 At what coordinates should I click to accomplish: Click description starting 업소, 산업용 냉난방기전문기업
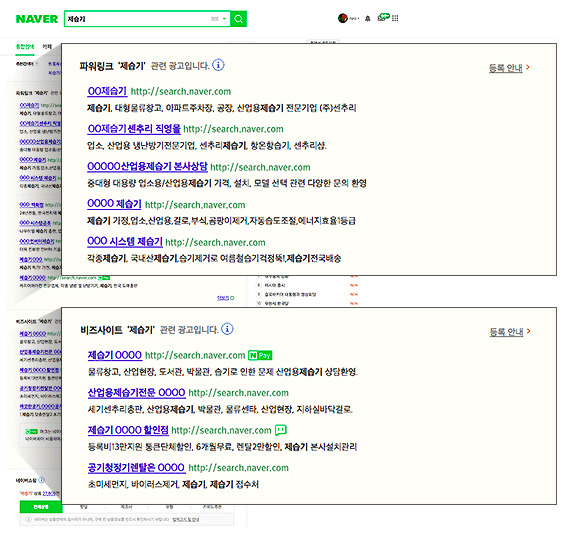tap(207, 146)
